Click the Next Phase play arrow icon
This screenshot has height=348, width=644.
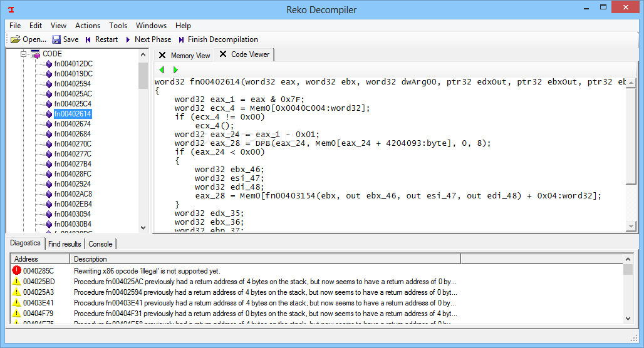128,39
